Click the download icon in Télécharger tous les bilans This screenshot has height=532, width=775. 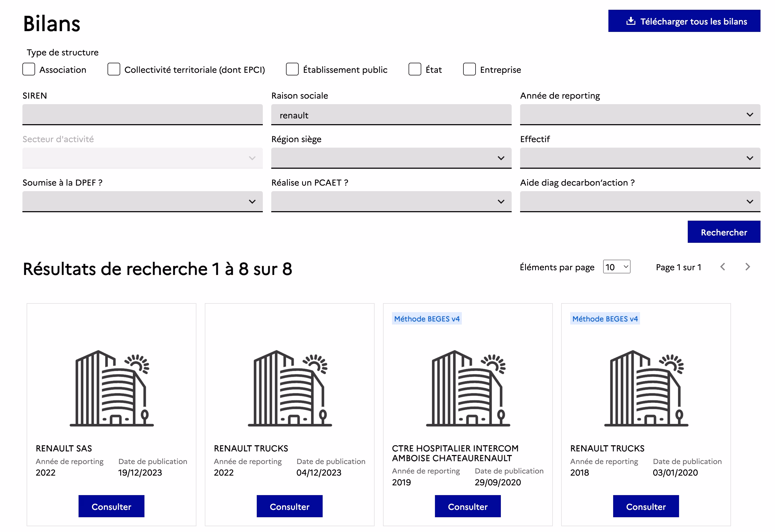[x=630, y=21]
